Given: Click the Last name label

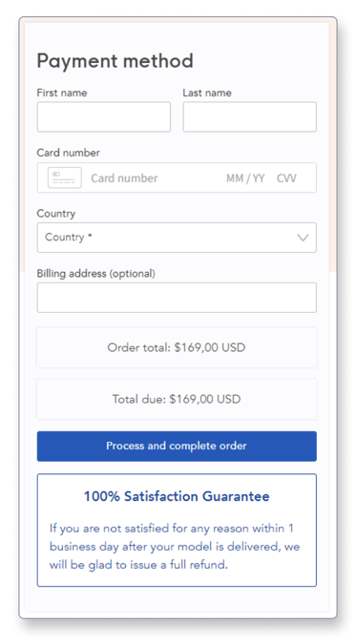Looking at the screenshot, I should [x=207, y=93].
